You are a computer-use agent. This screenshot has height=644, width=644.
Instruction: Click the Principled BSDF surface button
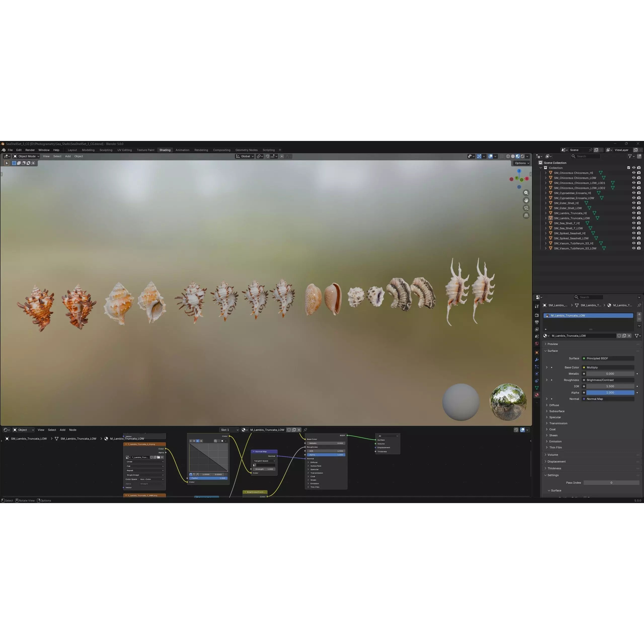(x=608, y=358)
